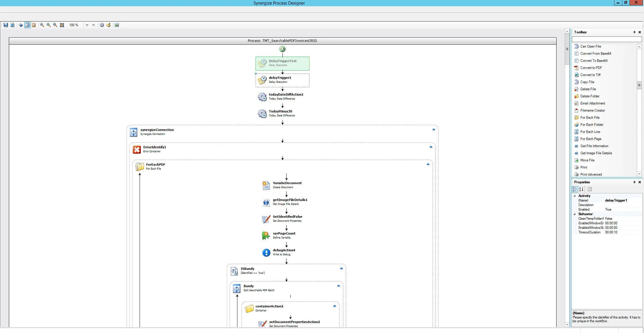This screenshot has width=644, height=333.
Task: Toggle the Categorized view in Properties
Action: click(x=575, y=189)
